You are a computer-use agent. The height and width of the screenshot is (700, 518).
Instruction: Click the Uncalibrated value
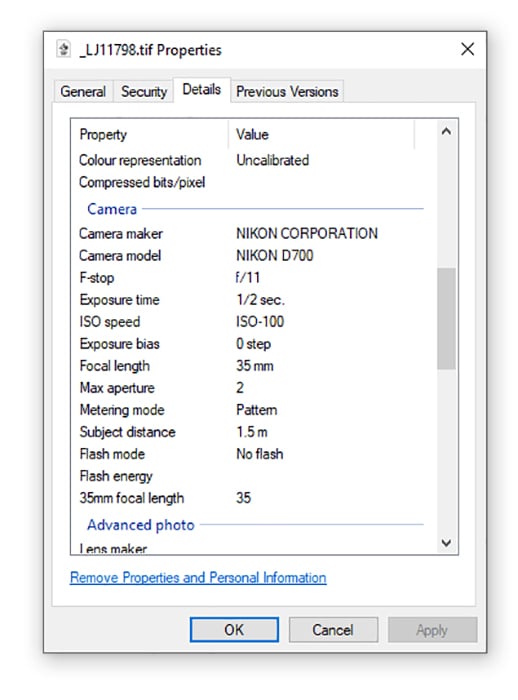coord(272,160)
